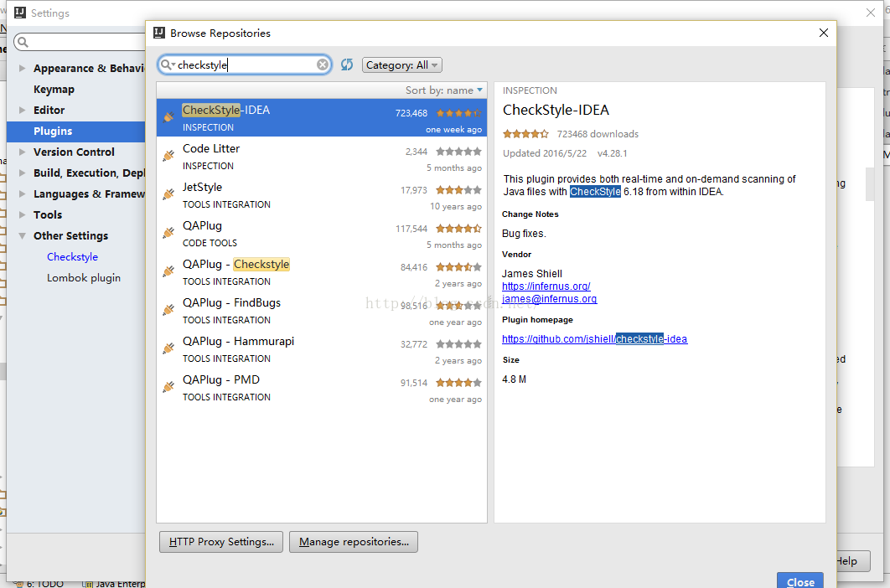Click the QAPlug - Checkstyle plugin icon

pyautogui.click(x=168, y=271)
